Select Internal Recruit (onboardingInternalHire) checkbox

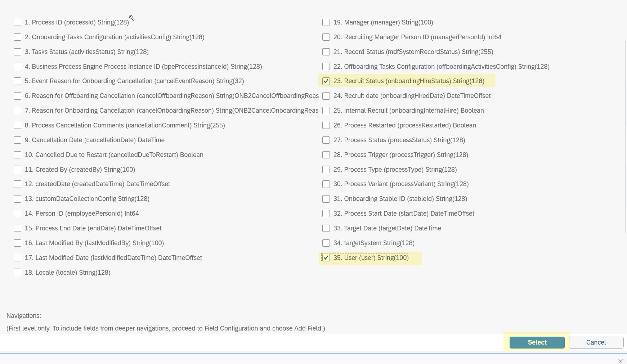(326, 111)
